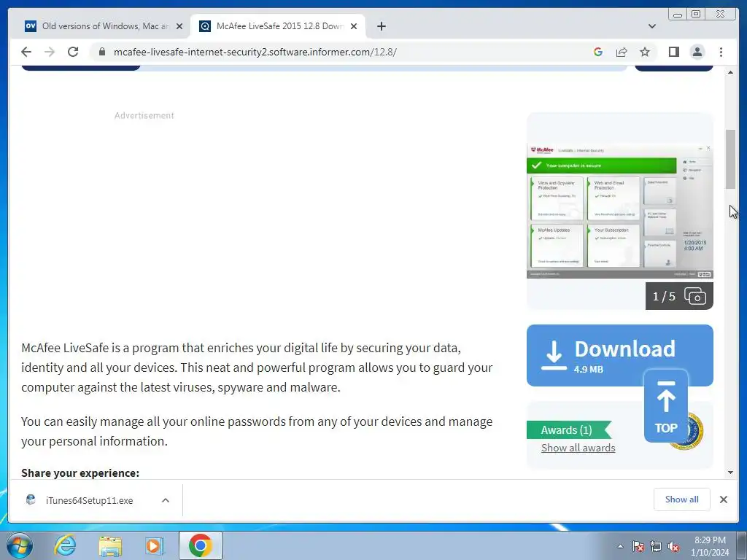
Task: Reload the current page
Action: 73,52
